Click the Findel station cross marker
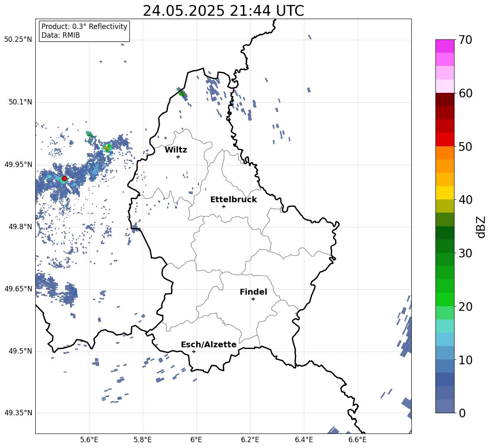491x448 pixels. (253, 299)
